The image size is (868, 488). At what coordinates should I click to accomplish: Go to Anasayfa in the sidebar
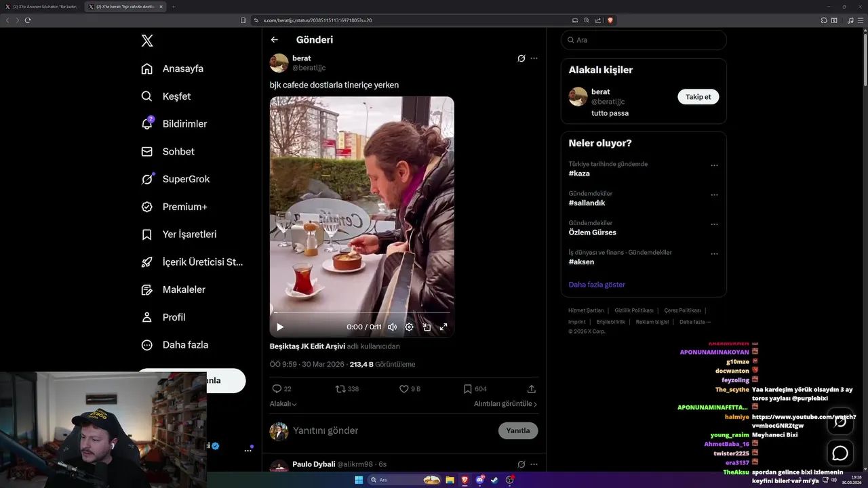(172, 68)
